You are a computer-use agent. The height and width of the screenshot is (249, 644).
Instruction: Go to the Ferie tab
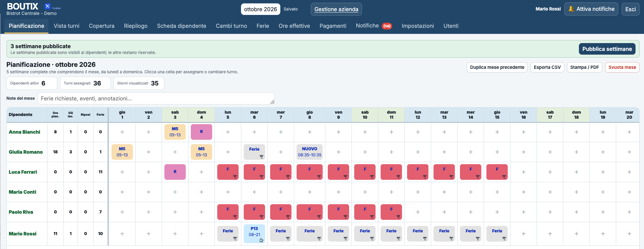pos(263,26)
